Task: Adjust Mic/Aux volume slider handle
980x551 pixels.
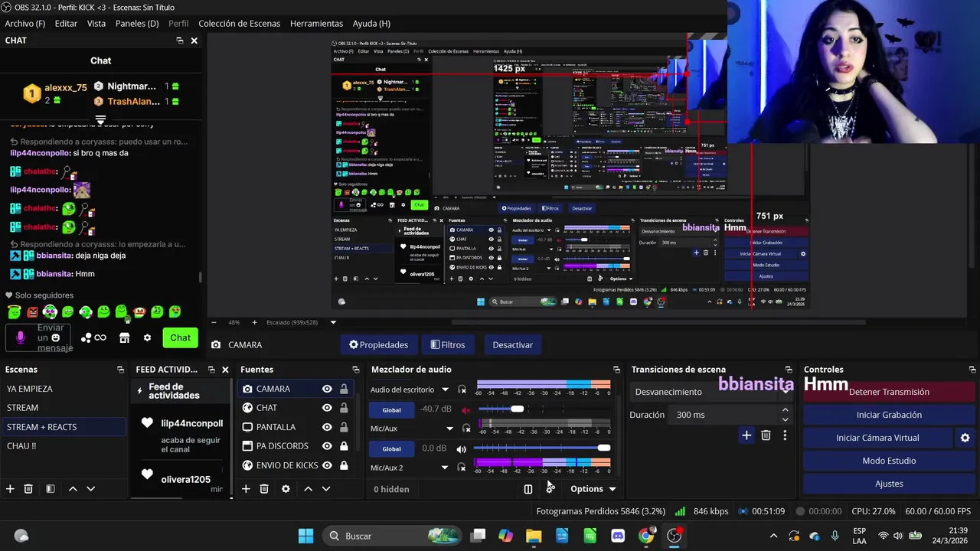Action: pyautogui.click(x=604, y=448)
